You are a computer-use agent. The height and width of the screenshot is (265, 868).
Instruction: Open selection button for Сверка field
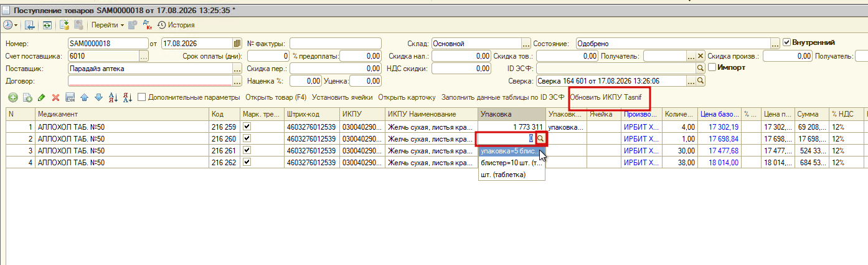click(x=691, y=81)
